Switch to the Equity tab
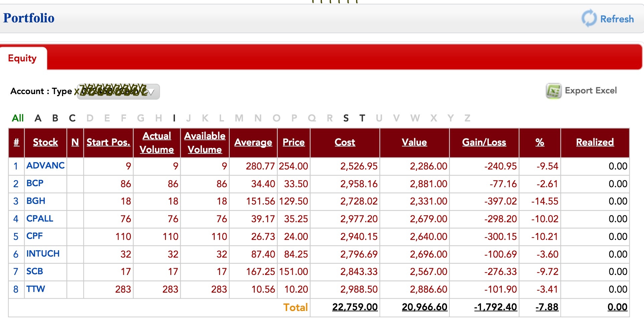Screen dimensions: 644x324 (x=22, y=58)
